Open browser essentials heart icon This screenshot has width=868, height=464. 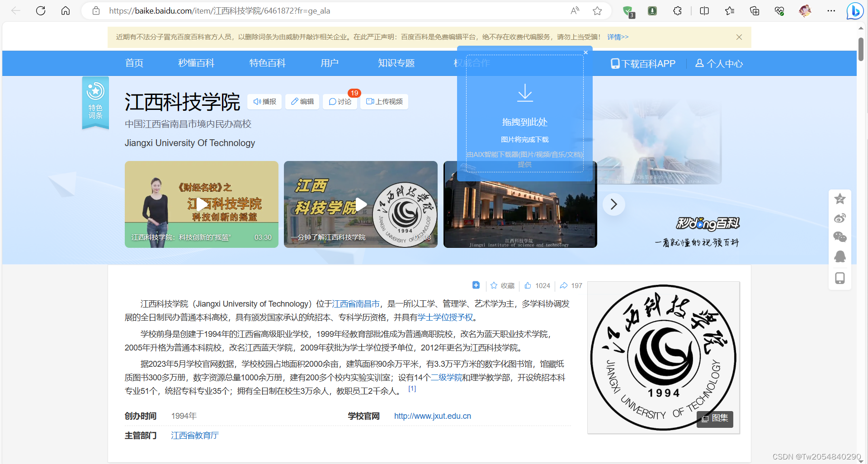pos(779,11)
